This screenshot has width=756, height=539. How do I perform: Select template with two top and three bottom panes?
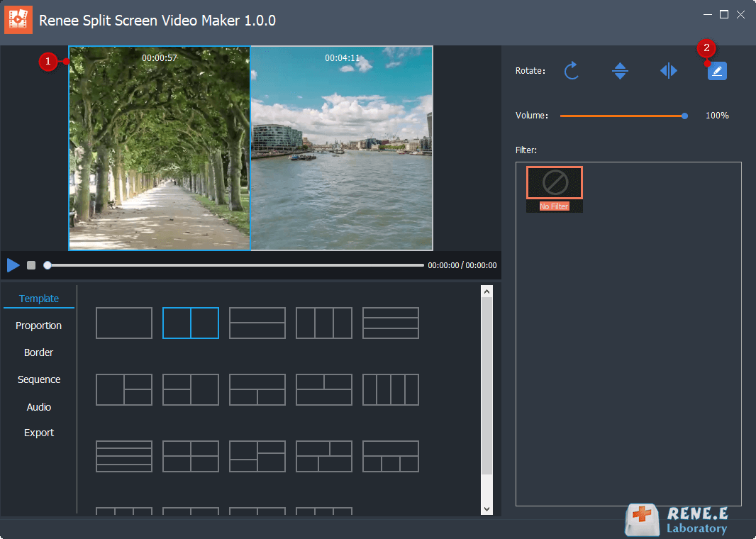[x=391, y=456]
